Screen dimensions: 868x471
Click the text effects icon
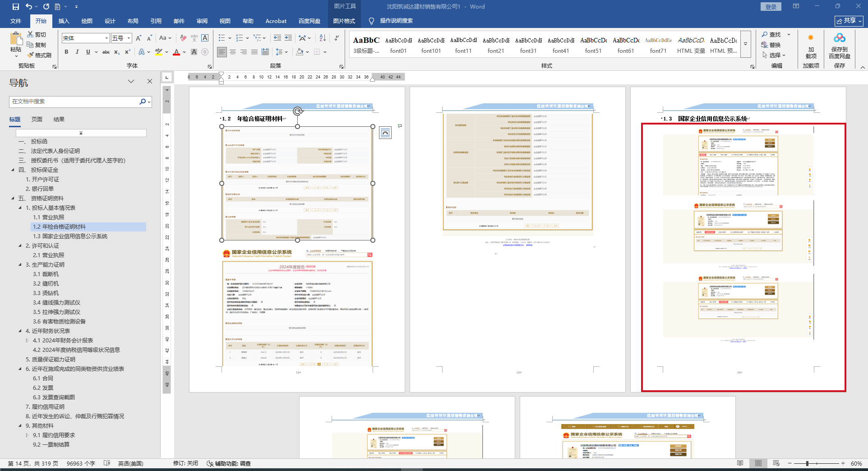pos(142,52)
